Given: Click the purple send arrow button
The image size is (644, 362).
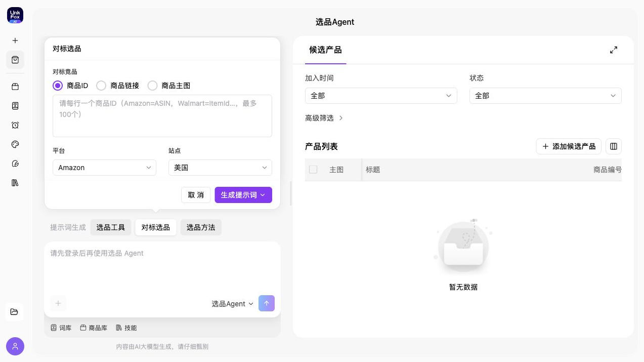Looking at the screenshot, I should (267, 303).
